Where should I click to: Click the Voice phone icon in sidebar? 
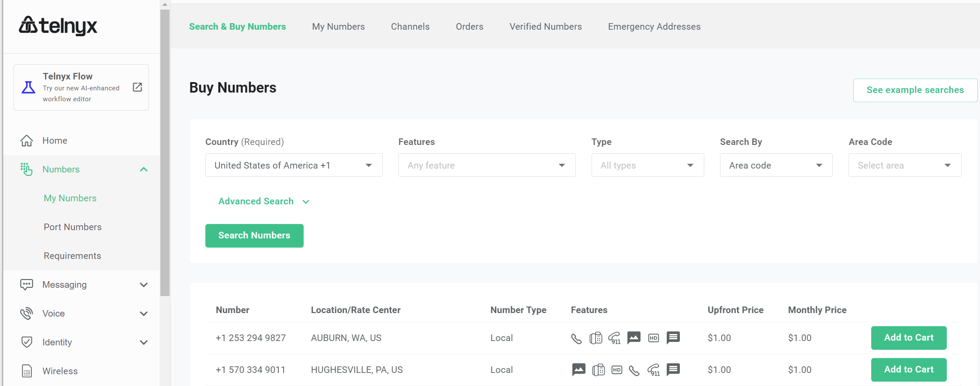click(27, 314)
